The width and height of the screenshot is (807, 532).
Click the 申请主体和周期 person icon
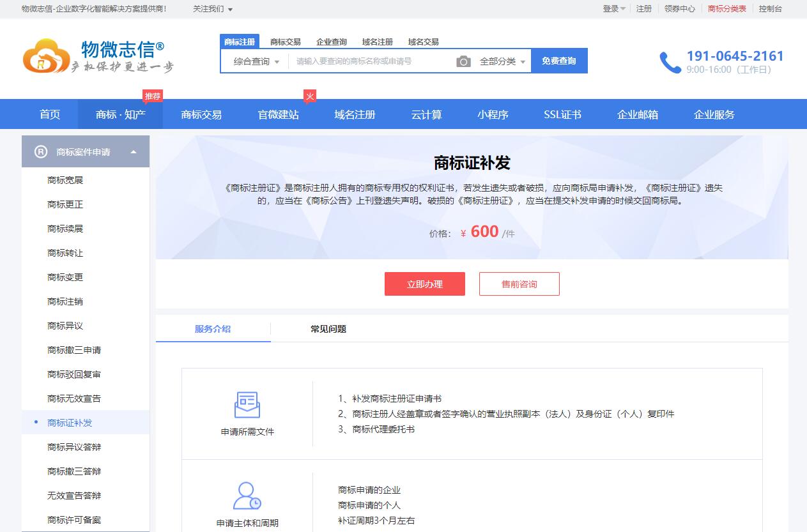(247, 496)
